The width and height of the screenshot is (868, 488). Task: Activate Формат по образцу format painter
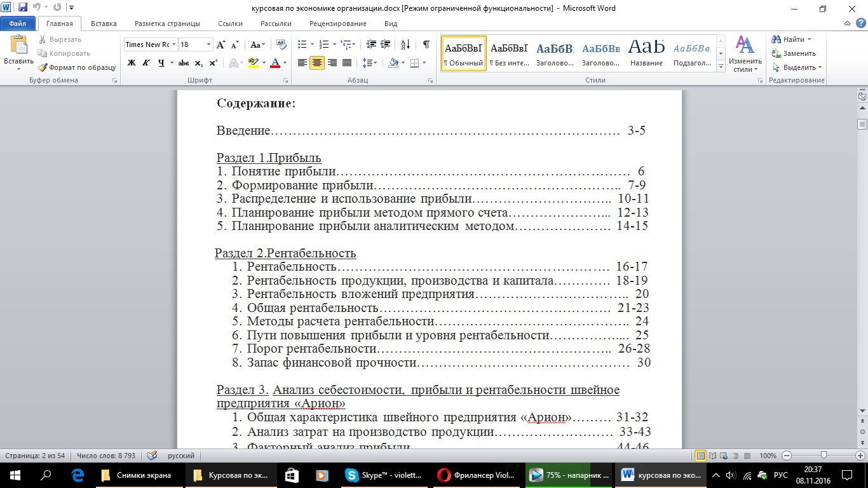(76, 67)
